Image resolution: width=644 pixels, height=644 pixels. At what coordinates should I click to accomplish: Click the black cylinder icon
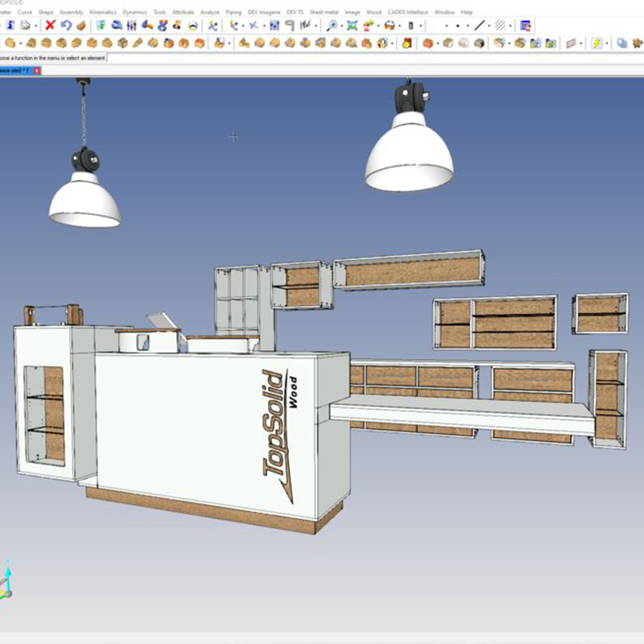[x=411, y=26]
